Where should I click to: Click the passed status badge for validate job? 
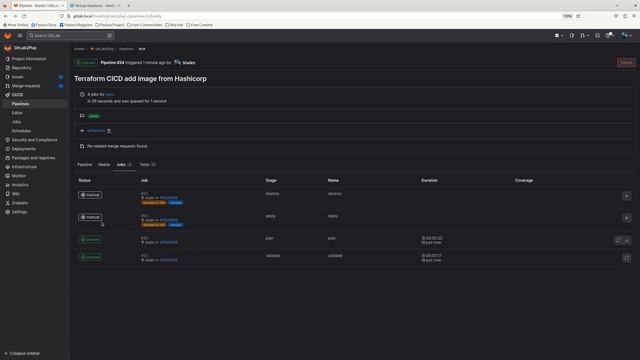90,258
